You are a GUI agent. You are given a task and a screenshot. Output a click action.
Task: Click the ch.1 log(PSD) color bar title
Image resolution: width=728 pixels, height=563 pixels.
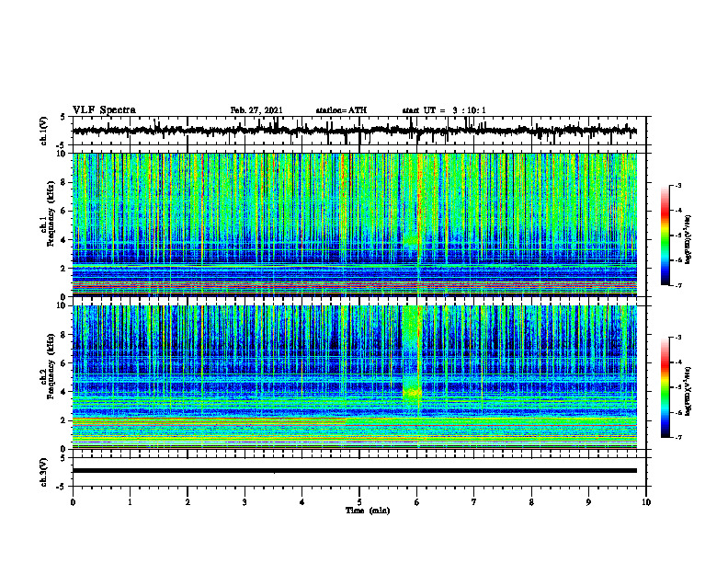point(688,240)
